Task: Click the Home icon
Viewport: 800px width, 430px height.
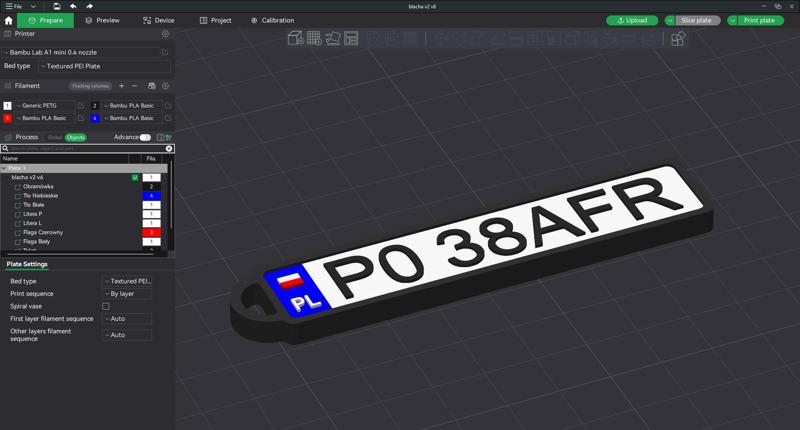Action: [8, 20]
